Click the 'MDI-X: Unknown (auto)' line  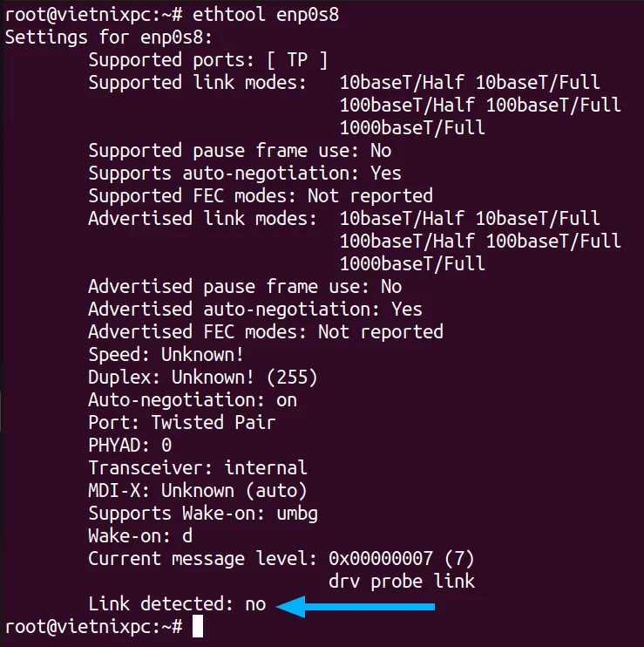198,491
